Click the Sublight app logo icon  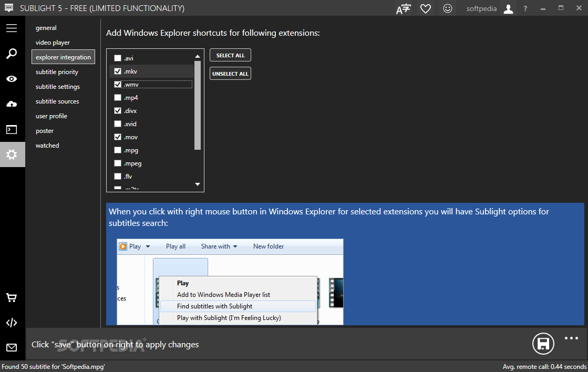pyautogui.click(x=8, y=7)
